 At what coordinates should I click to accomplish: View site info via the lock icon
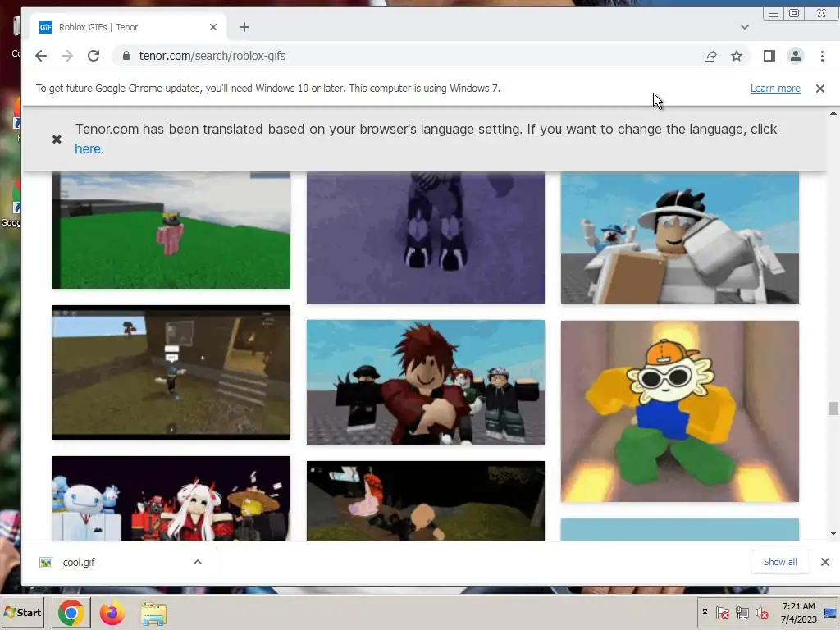coord(126,56)
